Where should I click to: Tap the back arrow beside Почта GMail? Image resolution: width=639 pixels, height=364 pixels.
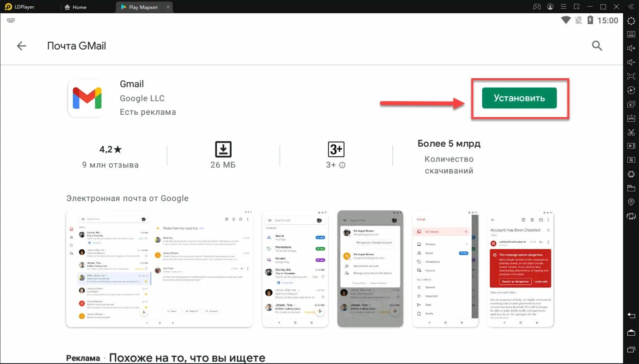click(21, 46)
